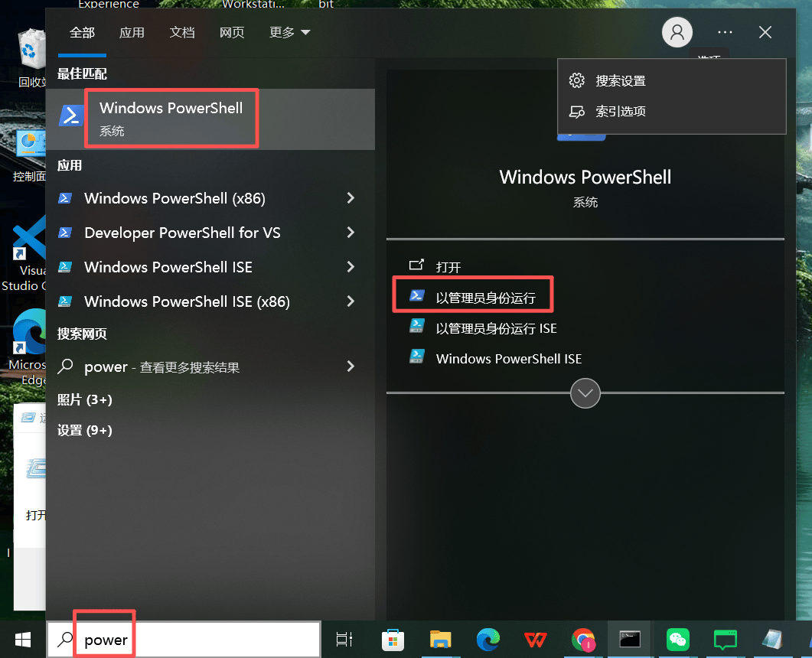This screenshot has width=812, height=658.
Task: Expand the Windows PowerShell ISE row chevron
Action: click(x=351, y=266)
